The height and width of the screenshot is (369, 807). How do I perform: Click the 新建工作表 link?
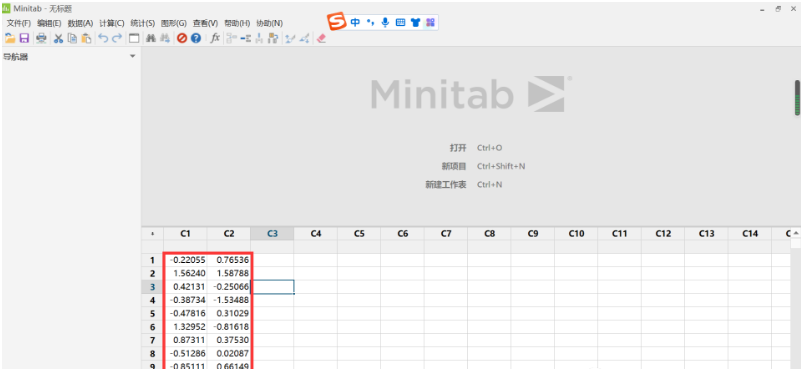click(446, 185)
